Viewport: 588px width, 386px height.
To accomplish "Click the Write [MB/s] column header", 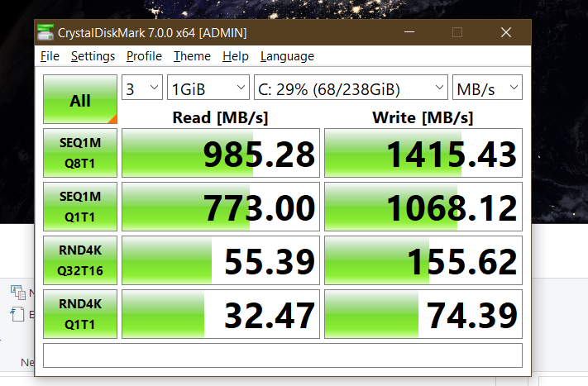I will click(x=423, y=117).
